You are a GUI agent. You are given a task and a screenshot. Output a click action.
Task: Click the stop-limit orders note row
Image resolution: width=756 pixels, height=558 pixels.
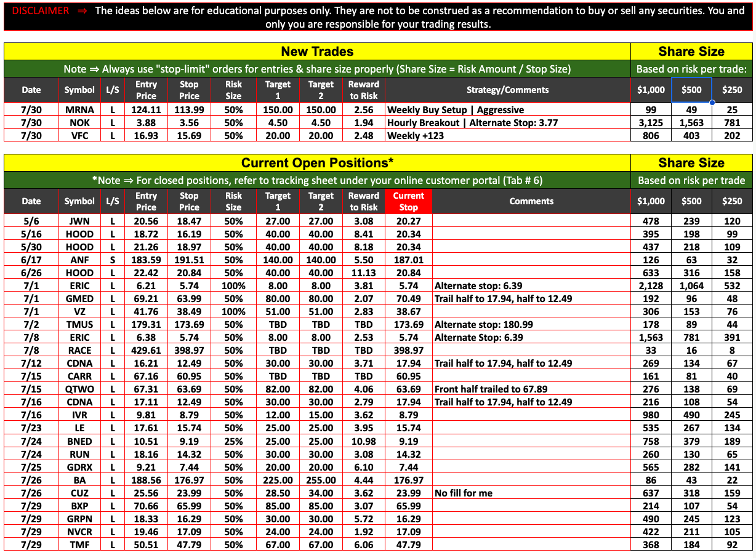[317, 69]
